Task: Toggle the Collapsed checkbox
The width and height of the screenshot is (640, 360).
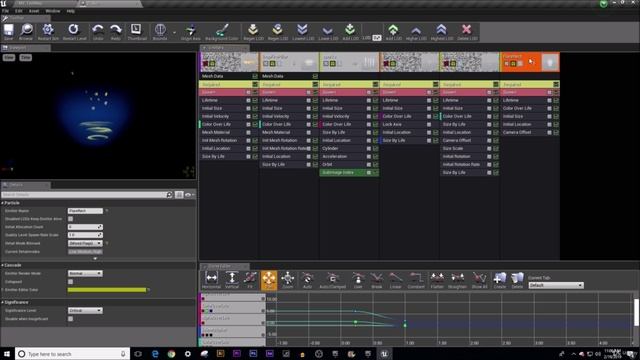Action: [x=70, y=282]
